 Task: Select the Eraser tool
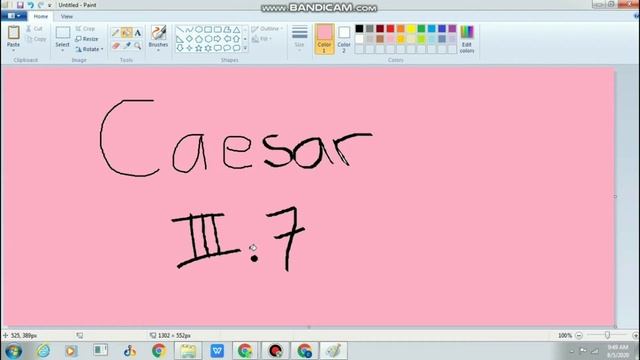tap(116, 46)
